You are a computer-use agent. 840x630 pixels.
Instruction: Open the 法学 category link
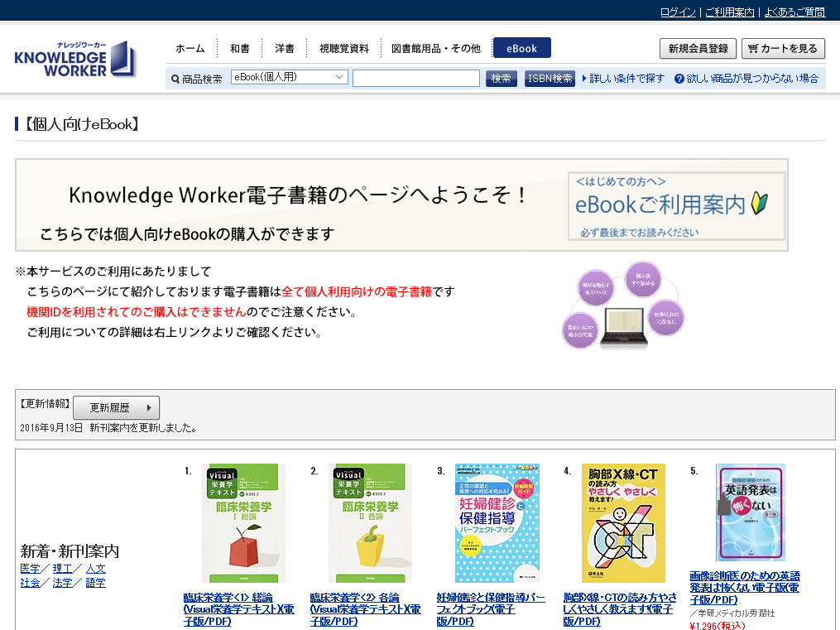point(62,582)
